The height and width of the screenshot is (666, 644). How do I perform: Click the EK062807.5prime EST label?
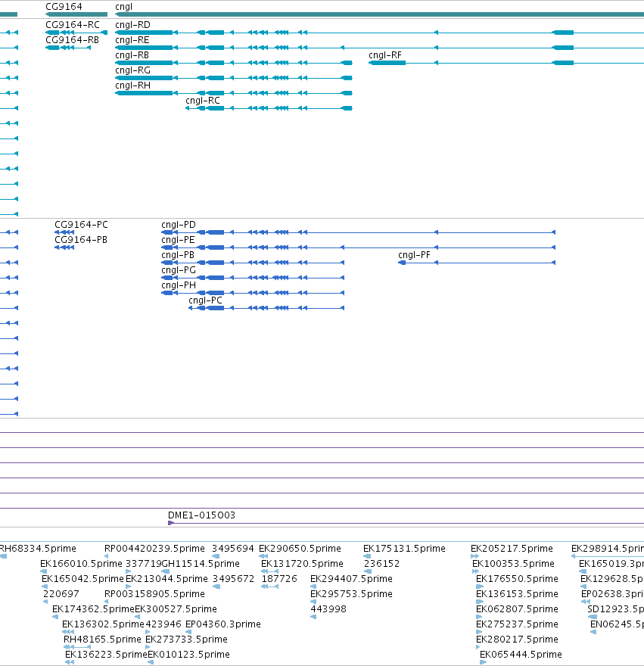coord(517,609)
